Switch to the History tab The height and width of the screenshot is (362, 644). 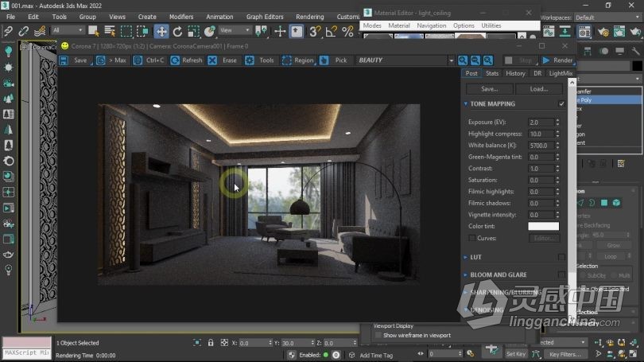tap(515, 73)
